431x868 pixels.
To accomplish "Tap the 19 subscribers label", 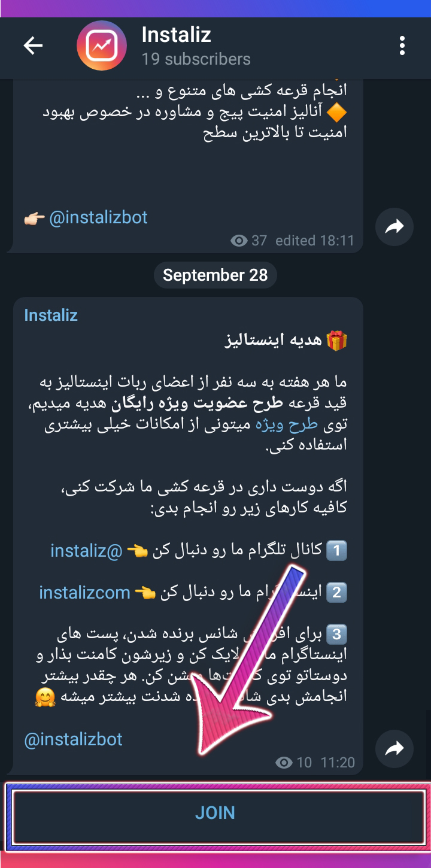I will click(196, 59).
